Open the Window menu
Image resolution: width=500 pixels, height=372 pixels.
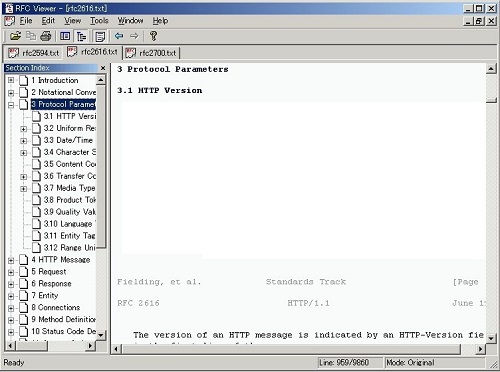[x=130, y=21]
